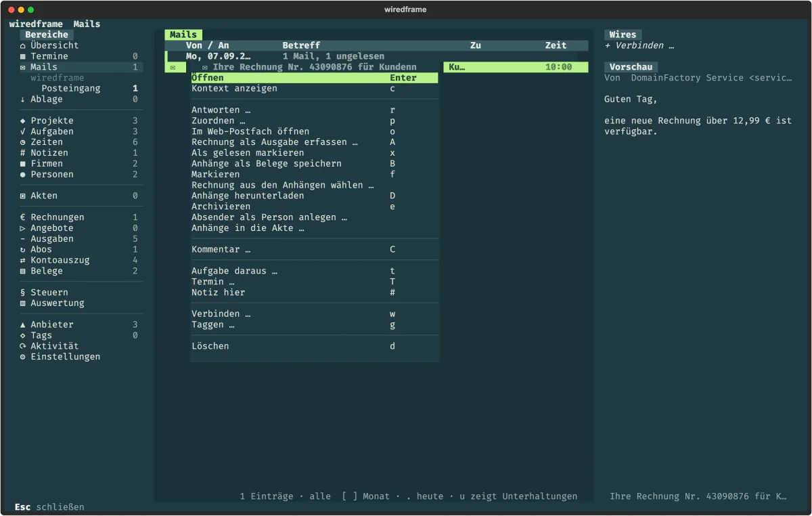Choose Als gelesen markieren
This screenshot has height=516, width=812.
point(315,153)
